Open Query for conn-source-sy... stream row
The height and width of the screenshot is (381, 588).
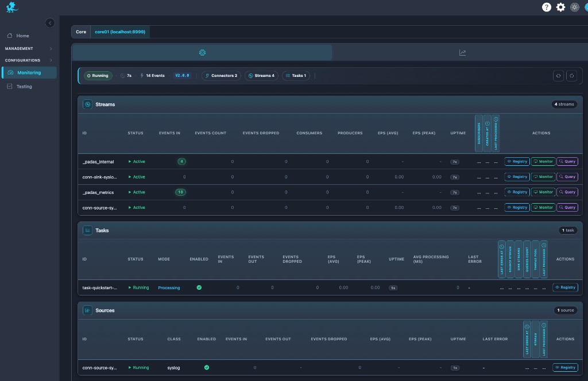567,208
